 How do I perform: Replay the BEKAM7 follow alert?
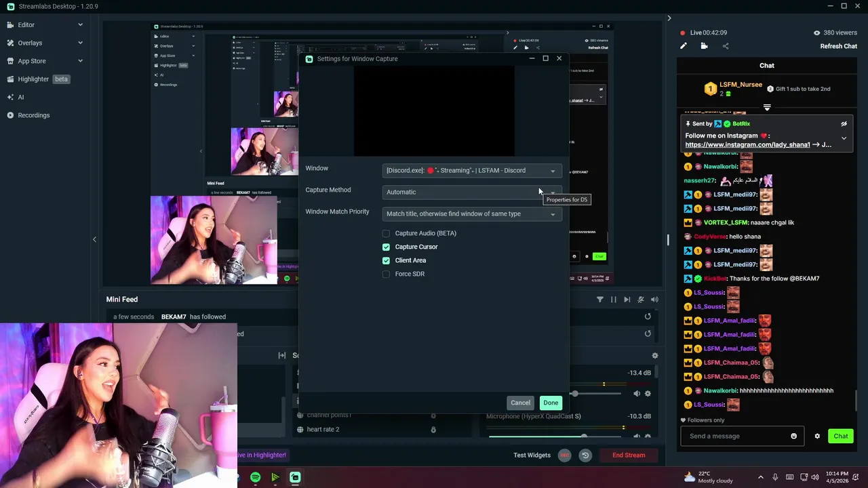648,317
